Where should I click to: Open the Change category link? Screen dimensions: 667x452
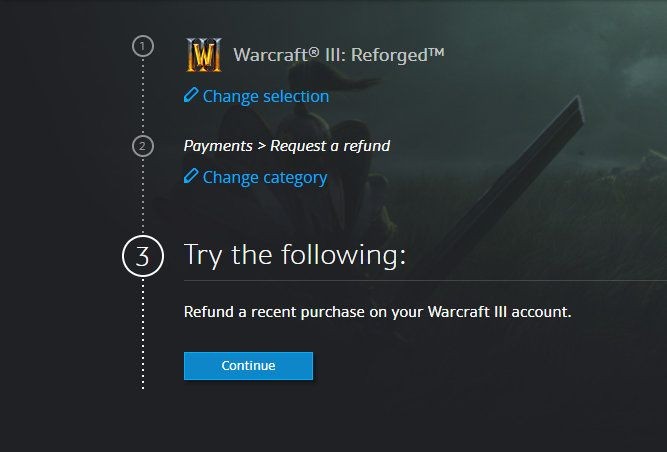point(264,178)
